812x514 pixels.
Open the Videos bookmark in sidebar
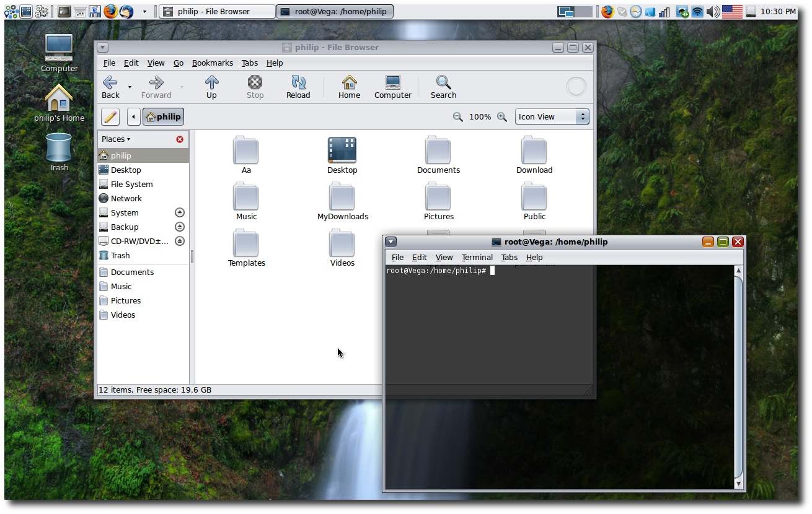[x=143, y=315]
